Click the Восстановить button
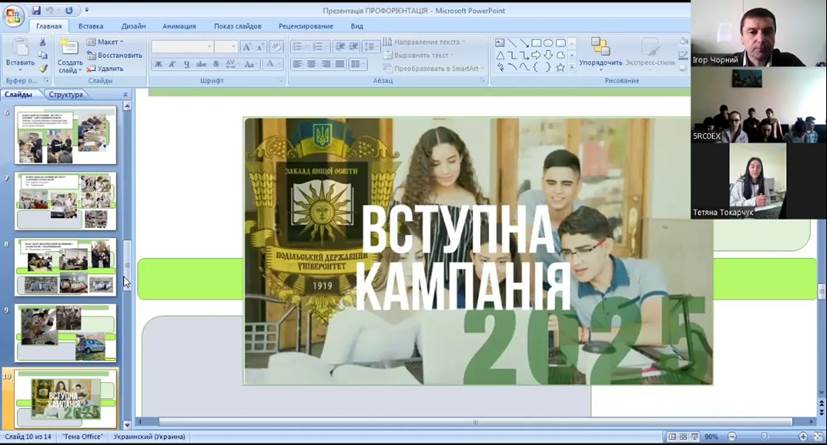 (114, 55)
